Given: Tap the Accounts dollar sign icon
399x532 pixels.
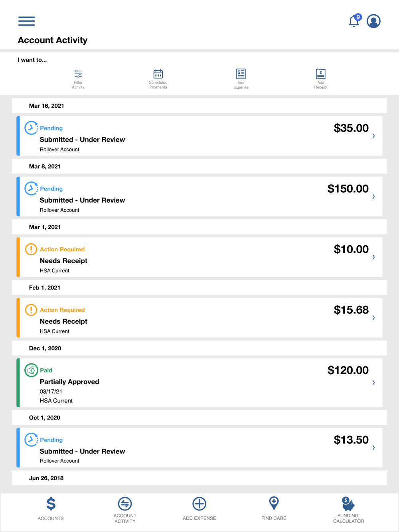Looking at the screenshot, I should click(51, 504).
